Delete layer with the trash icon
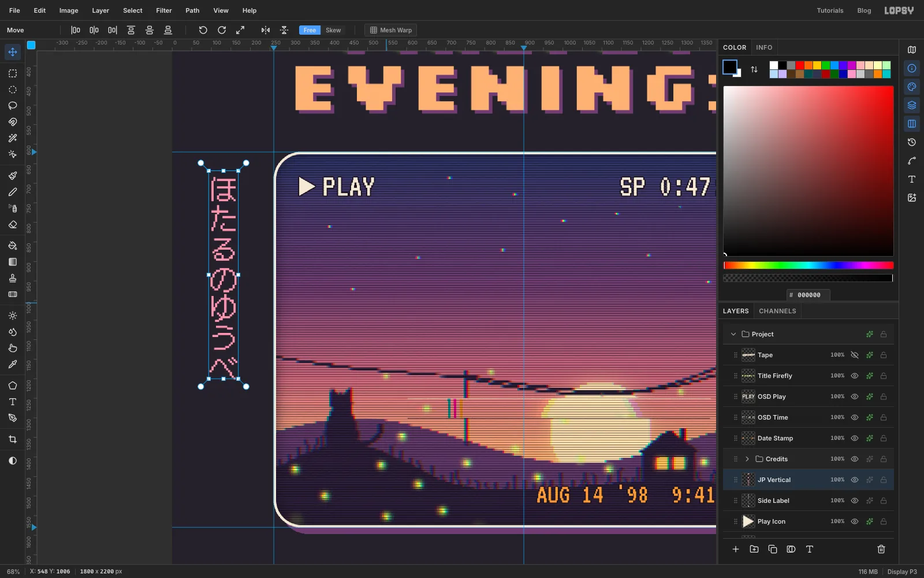The width and height of the screenshot is (924, 578). coord(881,549)
